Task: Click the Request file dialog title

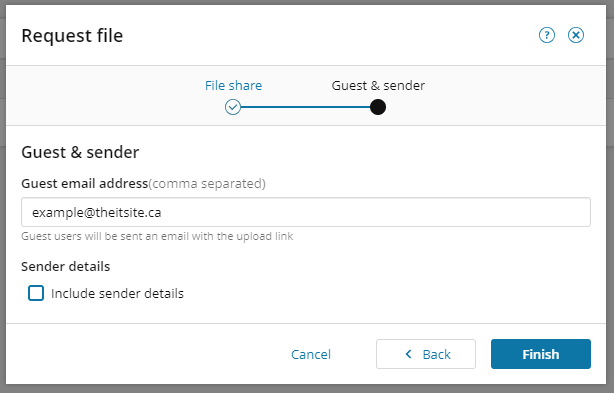Action: click(x=72, y=36)
